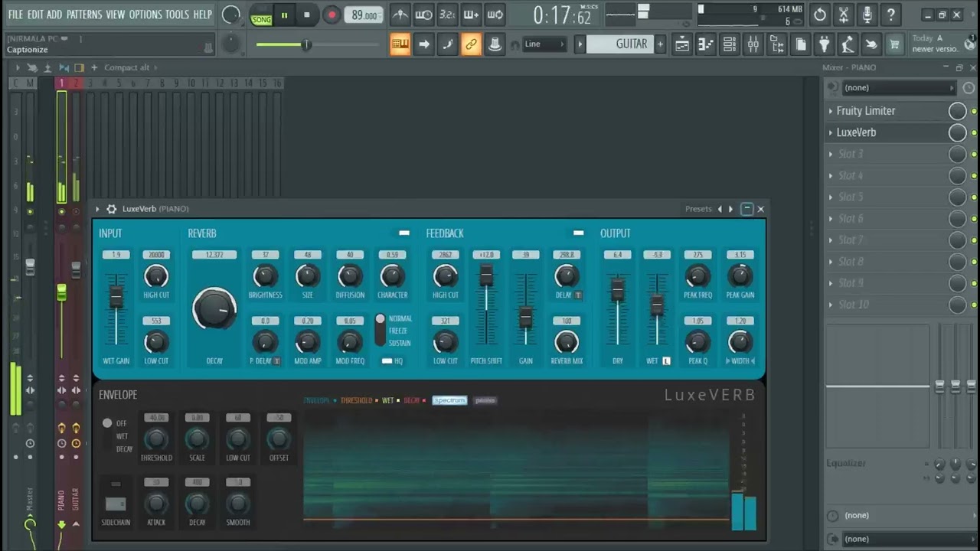Click the large DECAY knob
The width and height of the screenshot is (980, 551).
pos(214,308)
